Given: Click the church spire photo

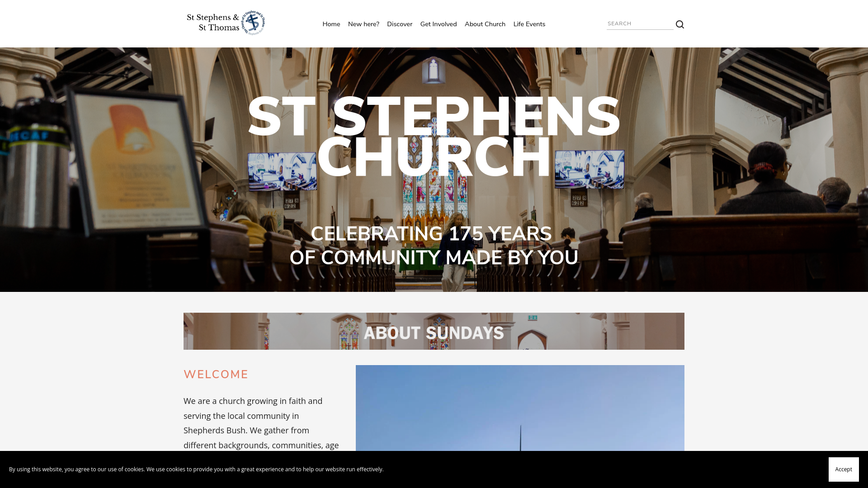Looking at the screenshot, I should click(520, 408).
